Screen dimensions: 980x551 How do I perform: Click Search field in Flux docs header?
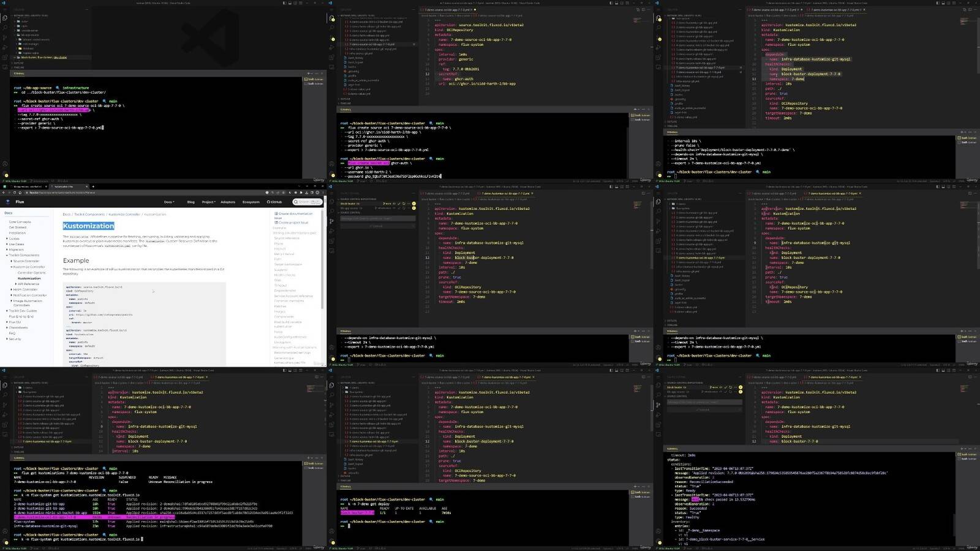tap(307, 202)
